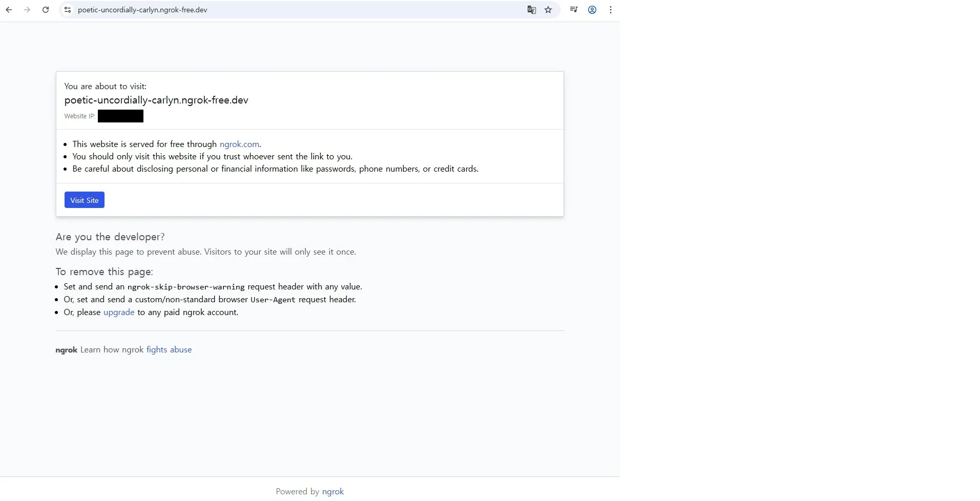
Task: Click the poetic-uncordially-carlyn.ngrok-free.dev heading
Action: (156, 100)
